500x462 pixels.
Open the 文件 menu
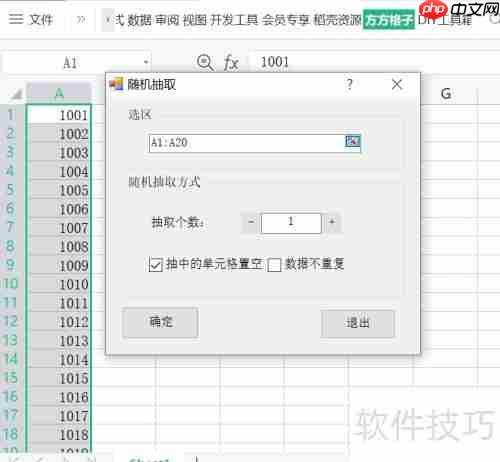coord(41,20)
